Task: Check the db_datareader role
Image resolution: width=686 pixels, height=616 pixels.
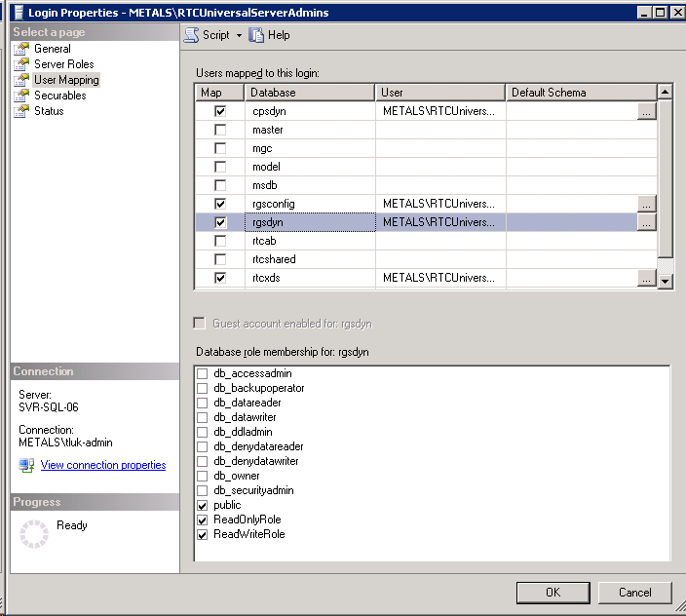Action: [x=203, y=404]
